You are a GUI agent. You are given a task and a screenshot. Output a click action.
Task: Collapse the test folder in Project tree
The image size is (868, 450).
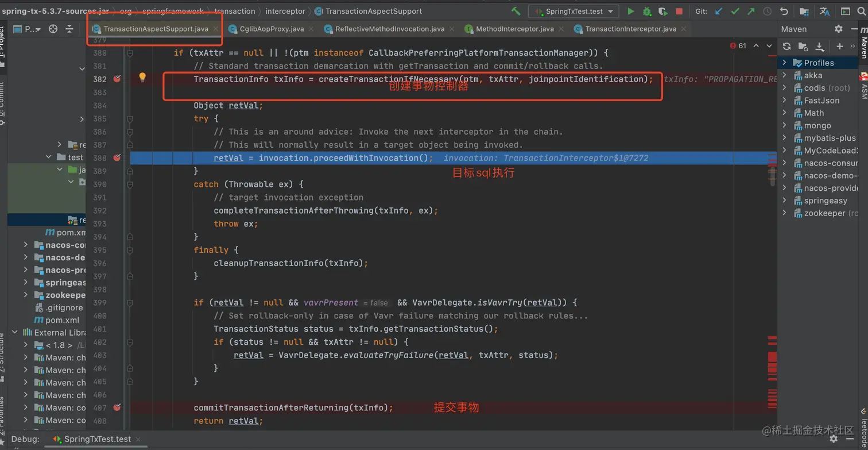click(49, 157)
